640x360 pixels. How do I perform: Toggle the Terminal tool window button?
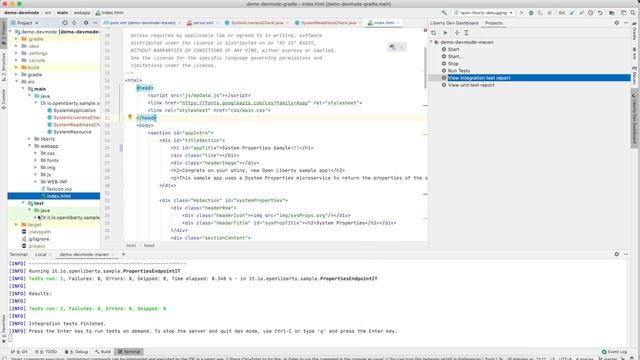click(x=129, y=351)
